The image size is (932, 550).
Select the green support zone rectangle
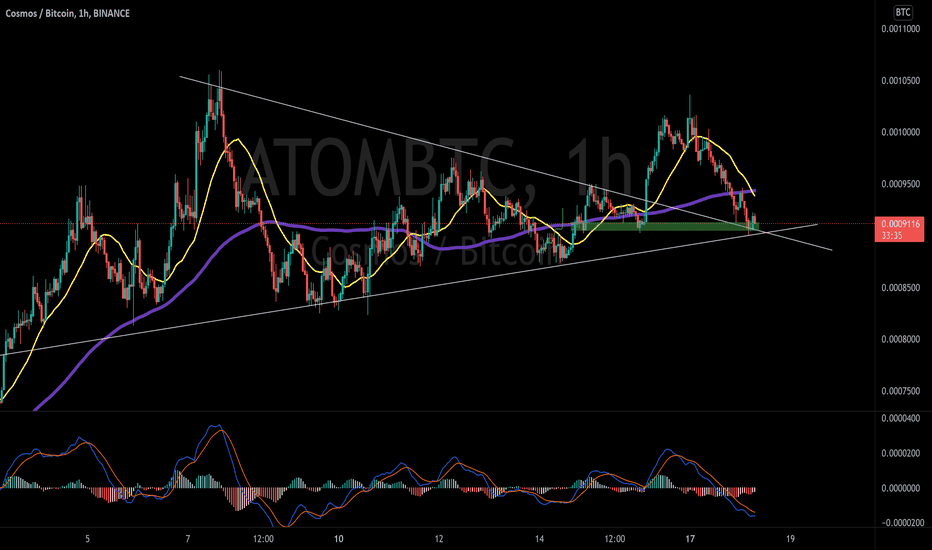point(666,226)
